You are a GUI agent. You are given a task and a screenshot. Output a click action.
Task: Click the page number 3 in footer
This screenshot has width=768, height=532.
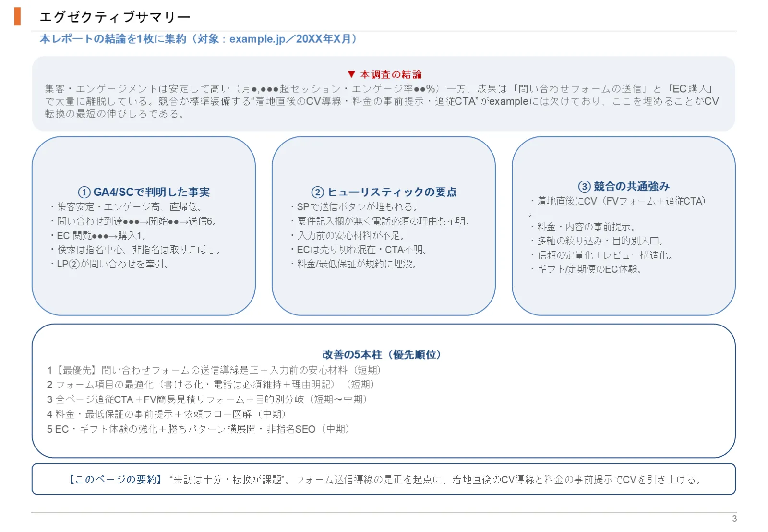pyautogui.click(x=734, y=519)
